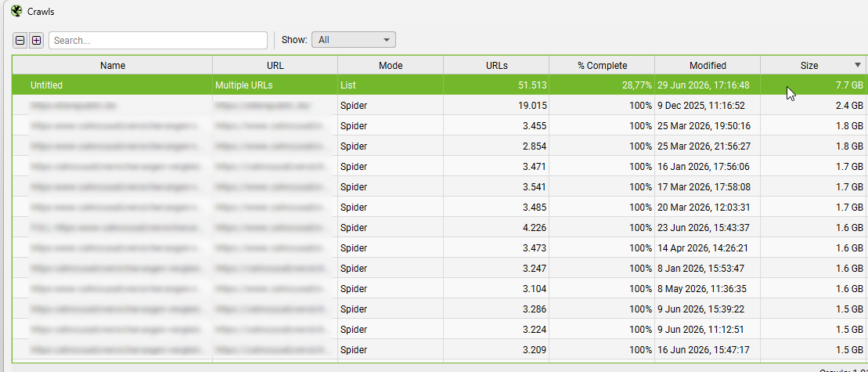Viewport: 868px width, 372px height.
Task: Select the crawl with 2.854 URLs
Action: pos(440,146)
